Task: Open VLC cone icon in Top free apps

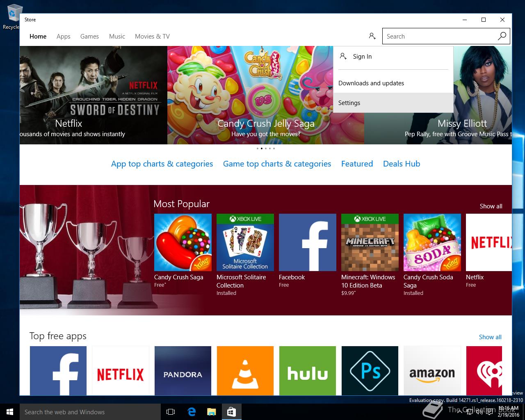Action: [x=245, y=371]
